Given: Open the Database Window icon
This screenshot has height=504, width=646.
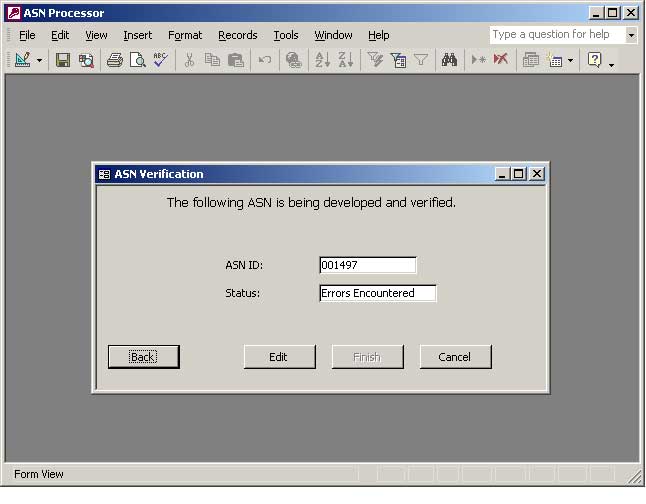Looking at the screenshot, I should click(531, 60).
